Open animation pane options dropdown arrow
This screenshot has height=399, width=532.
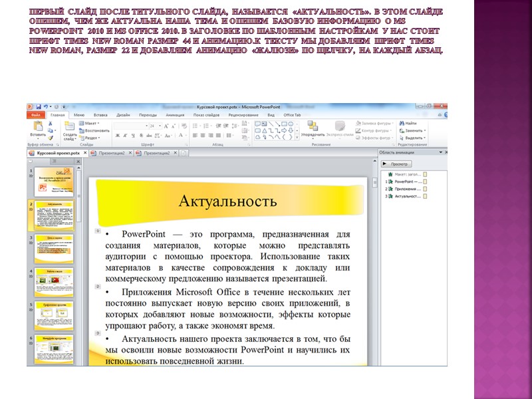click(x=441, y=152)
